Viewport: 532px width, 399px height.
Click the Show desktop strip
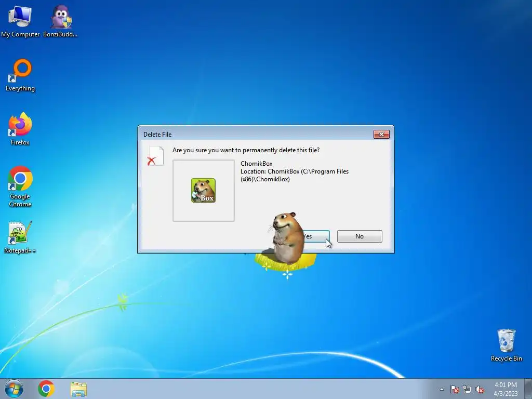pos(528,389)
